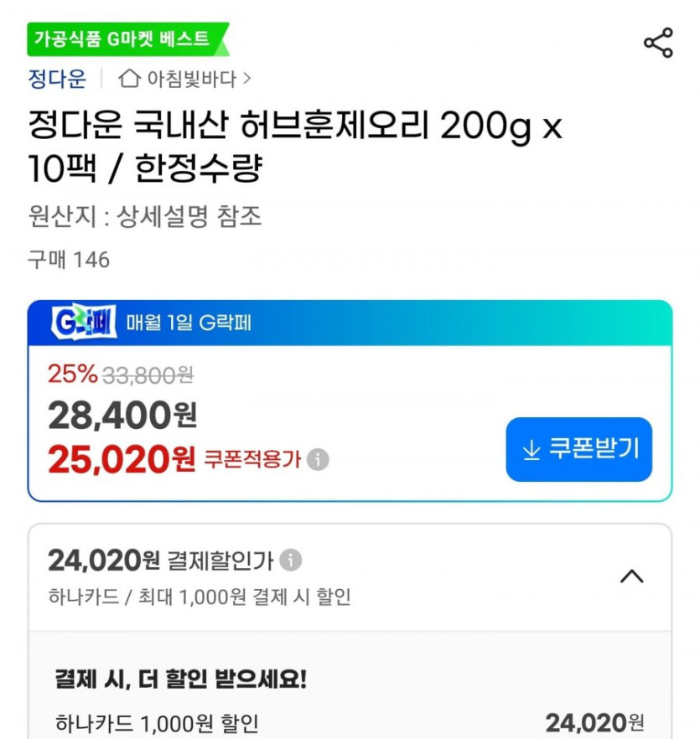
Task: Click the G락페 logo badge
Action: (84, 323)
